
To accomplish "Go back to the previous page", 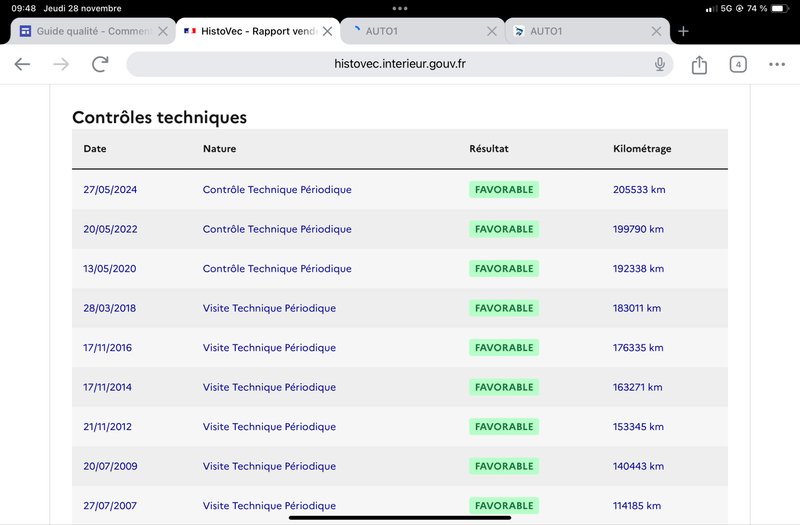I will click(x=22, y=64).
